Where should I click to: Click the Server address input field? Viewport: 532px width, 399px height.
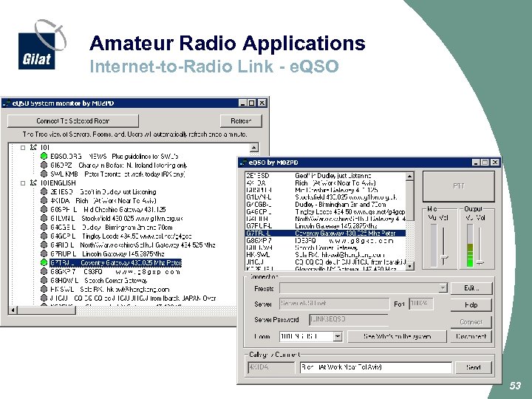pyautogui.click(x=334, y=304)
